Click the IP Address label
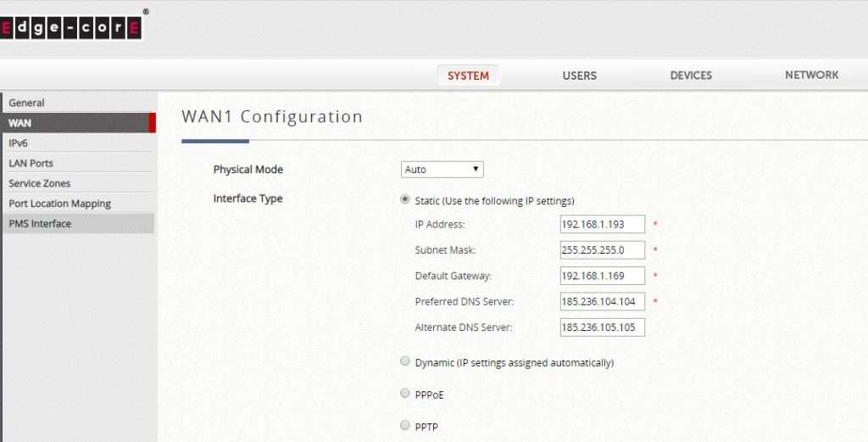The height and width of the screenshot is (442, 868). coord(440,224)
